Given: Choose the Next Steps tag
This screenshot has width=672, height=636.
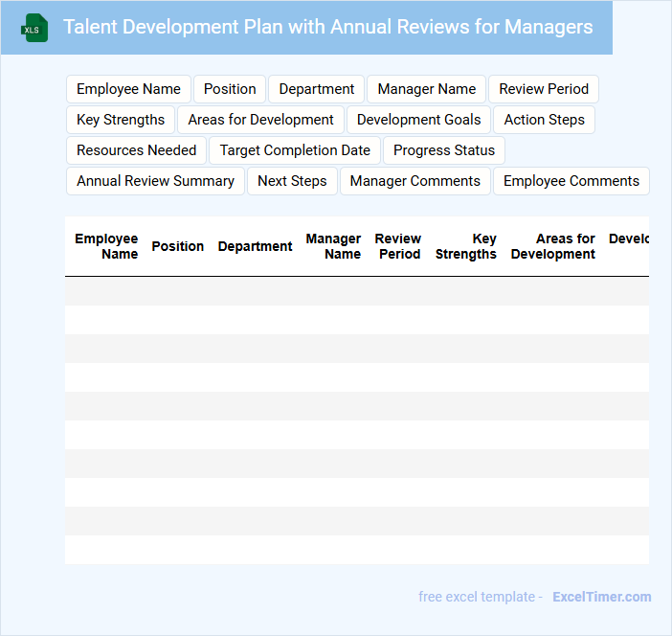Looking at the screenshot, I should coord(292,181).
